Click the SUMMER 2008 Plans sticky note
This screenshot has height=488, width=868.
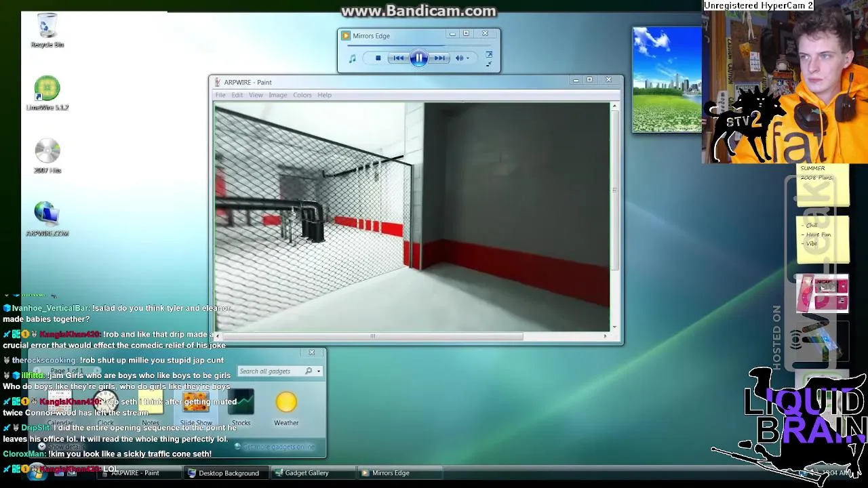click(x=823, y=185)
